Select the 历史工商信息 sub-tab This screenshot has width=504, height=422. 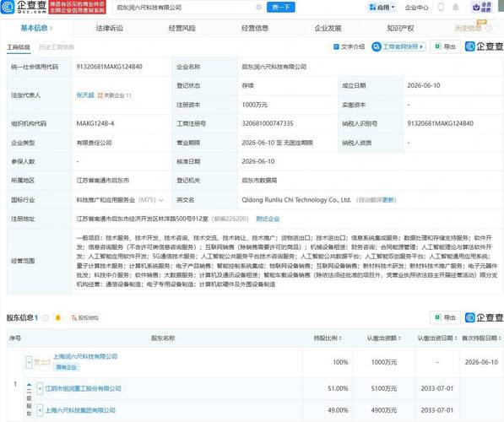click(57, 47)
